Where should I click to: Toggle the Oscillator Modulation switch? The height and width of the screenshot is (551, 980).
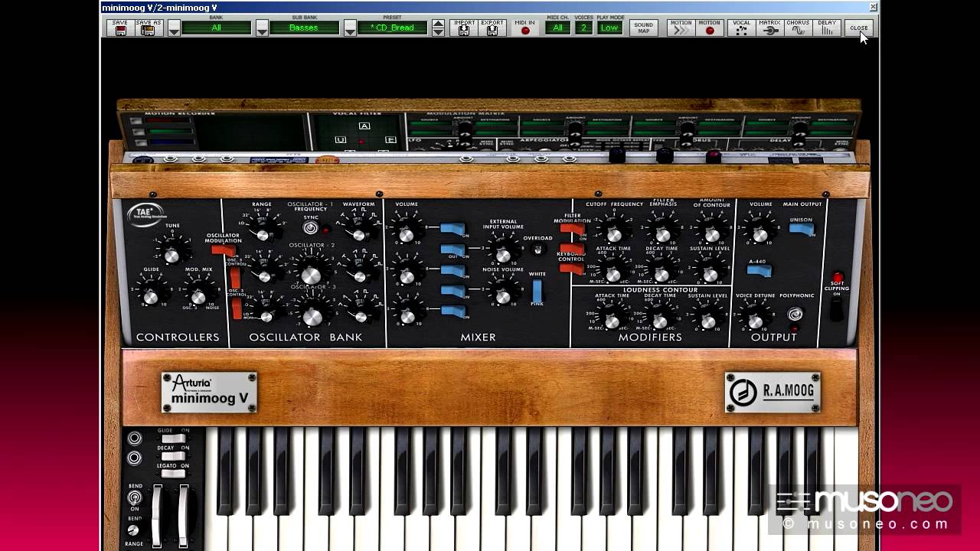point(224,250)
